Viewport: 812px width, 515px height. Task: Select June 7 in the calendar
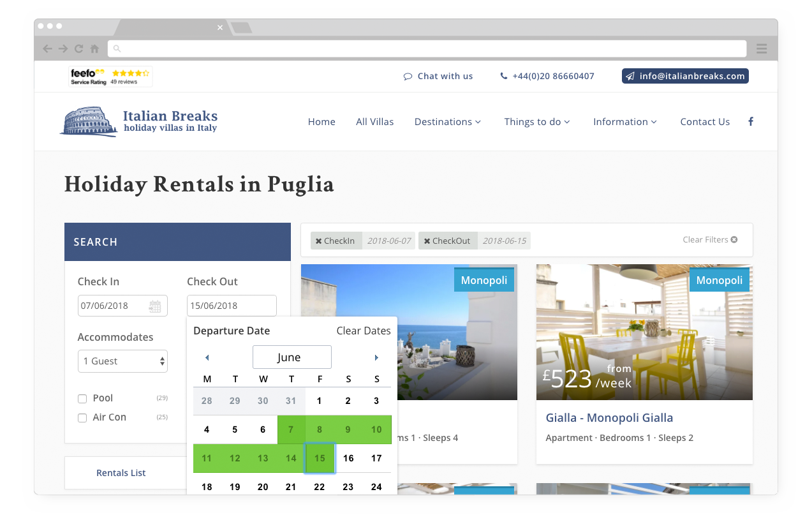coord(292,429)
